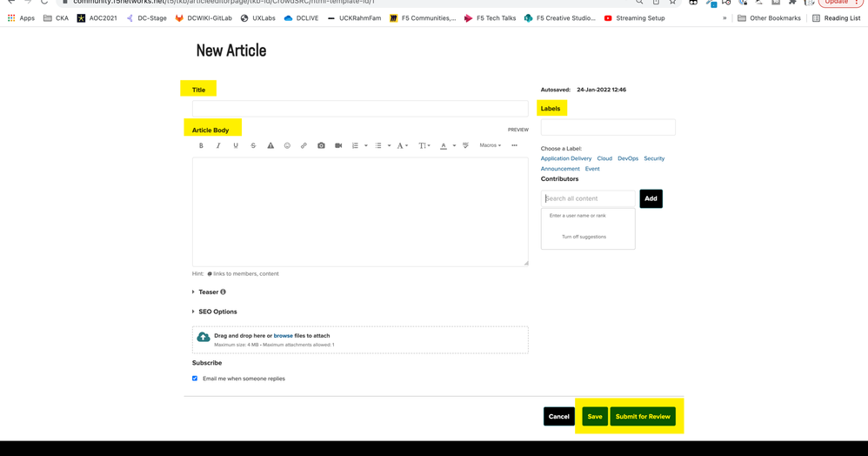The width and height of the screenshot is (868, 456).
Task: Open the AOC2021 bookmark
Action: point(97,18)
